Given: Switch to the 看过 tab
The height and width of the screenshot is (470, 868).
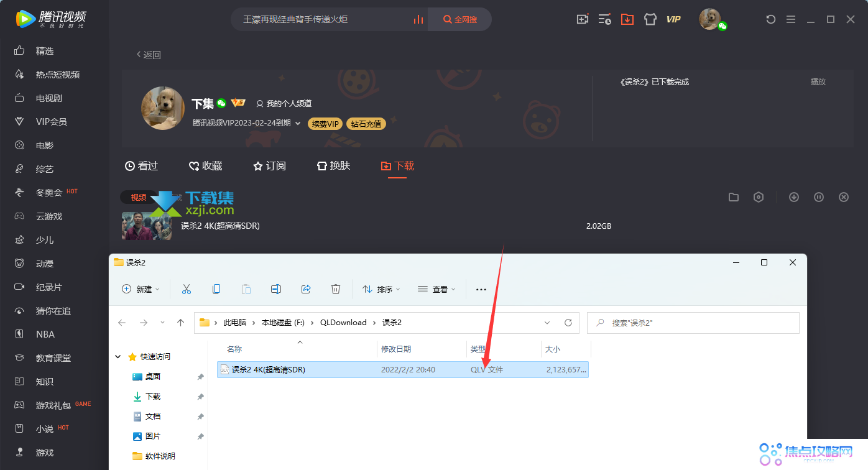Looking at the screenshot, I should click(x=141, y=166).
